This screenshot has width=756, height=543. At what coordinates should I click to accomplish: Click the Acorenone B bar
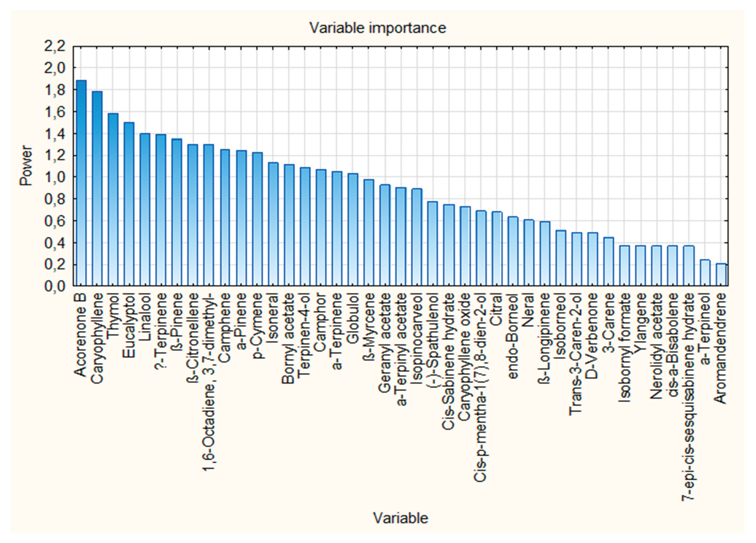point(81,183)
